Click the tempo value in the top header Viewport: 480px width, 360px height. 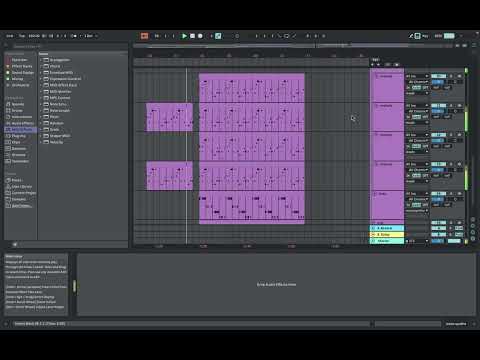click(34, 36)
